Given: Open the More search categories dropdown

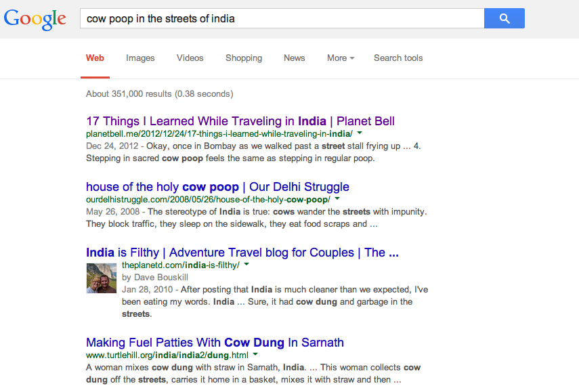Looking at the screenshot, I should (341, 58).
